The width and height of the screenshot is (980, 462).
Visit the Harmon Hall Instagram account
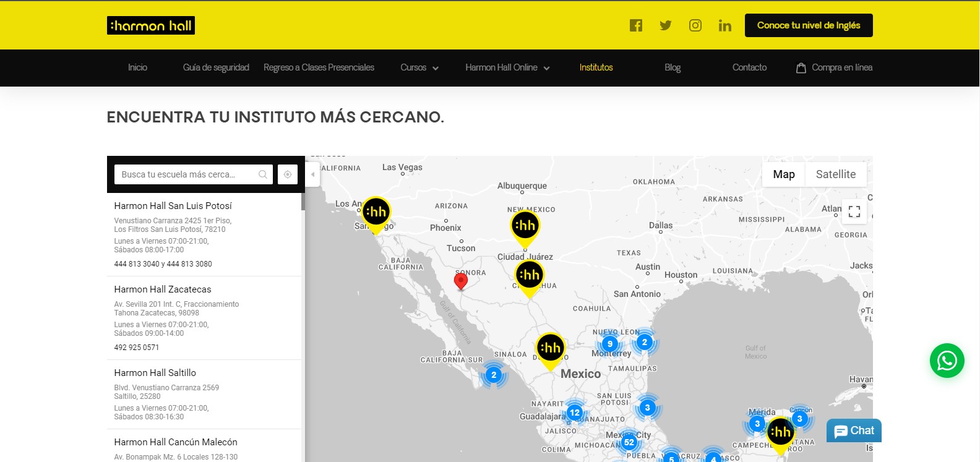coord(695,25)
